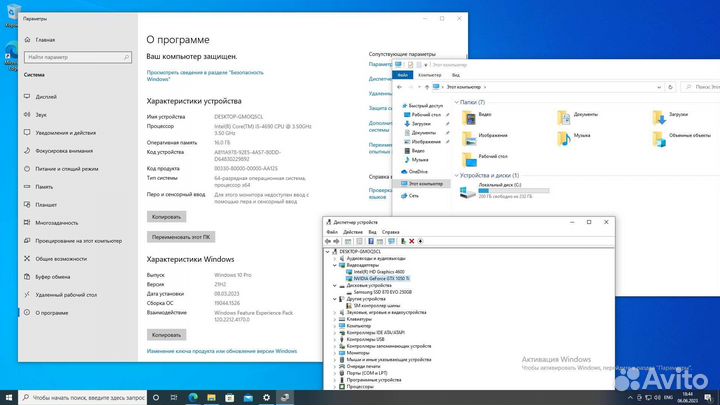The height and width of the screenshot is (405, 720).
Task: Click the Explorer refresh button
Action: 670,87
